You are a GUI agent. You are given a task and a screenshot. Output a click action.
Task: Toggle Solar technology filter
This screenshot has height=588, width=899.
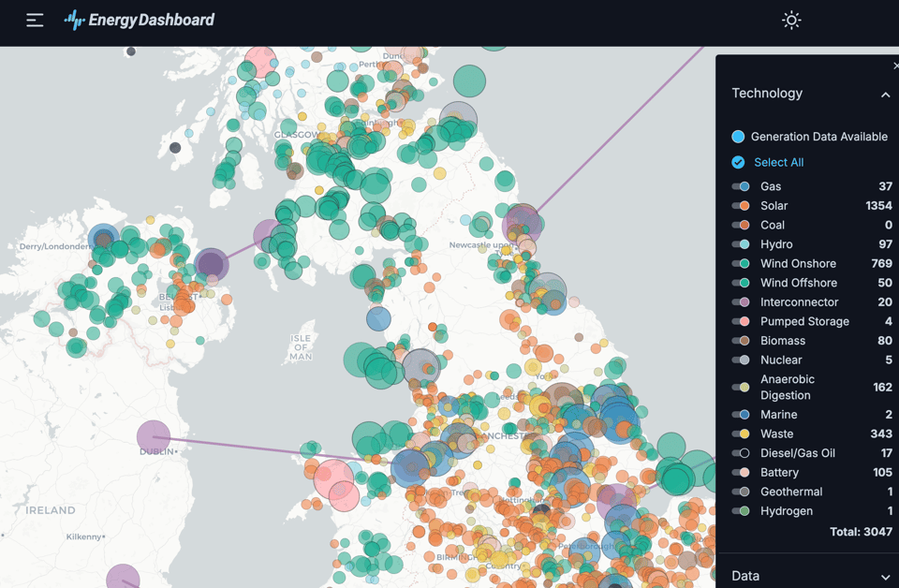click(x=741, y=206)
